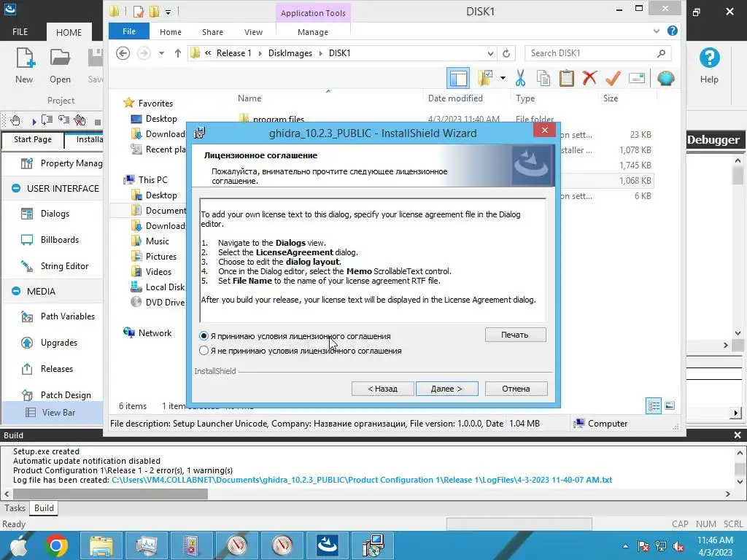Click Open project icon in InstallShield

tap(60, 66)
